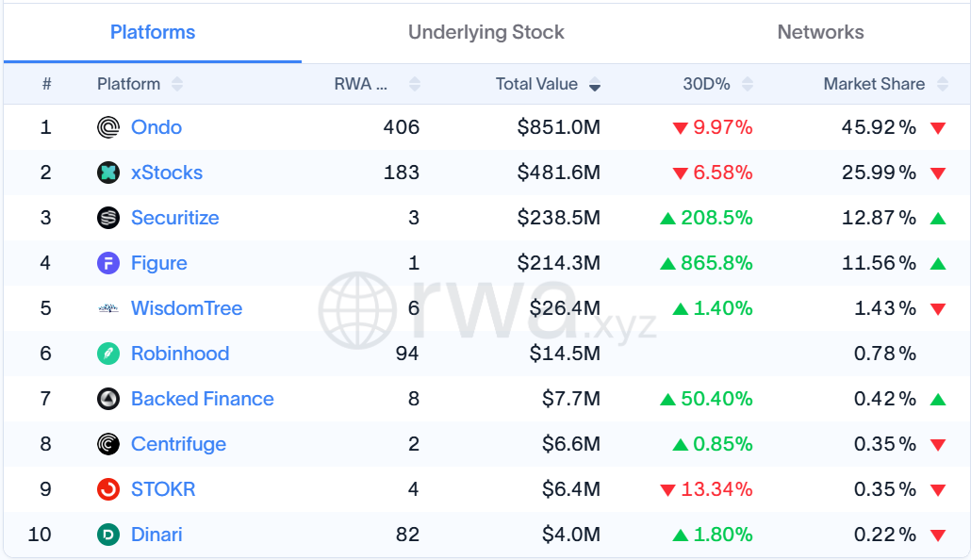Open the WisdomTree platform link
This screenshot has width=971, height=560.
[187, 308]
